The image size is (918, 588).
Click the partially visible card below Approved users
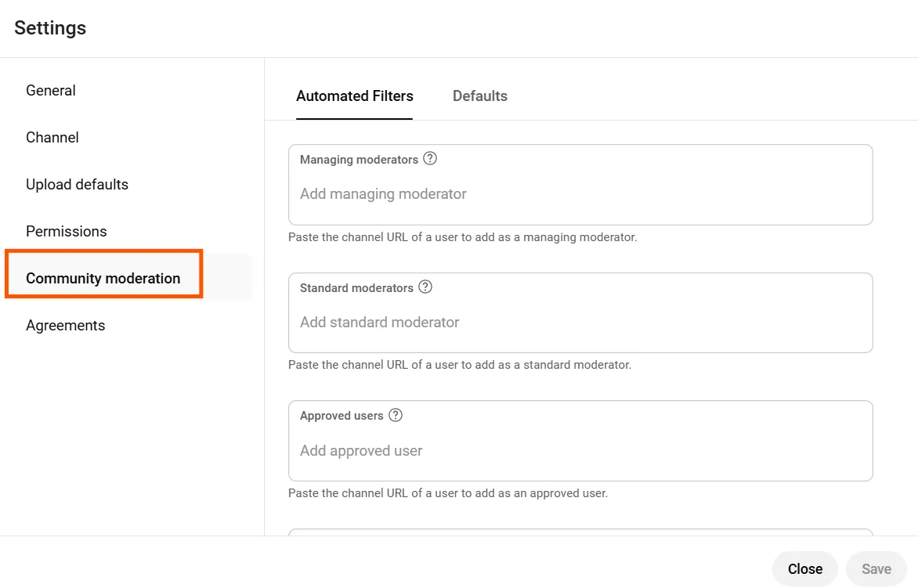tap(580, 535)
